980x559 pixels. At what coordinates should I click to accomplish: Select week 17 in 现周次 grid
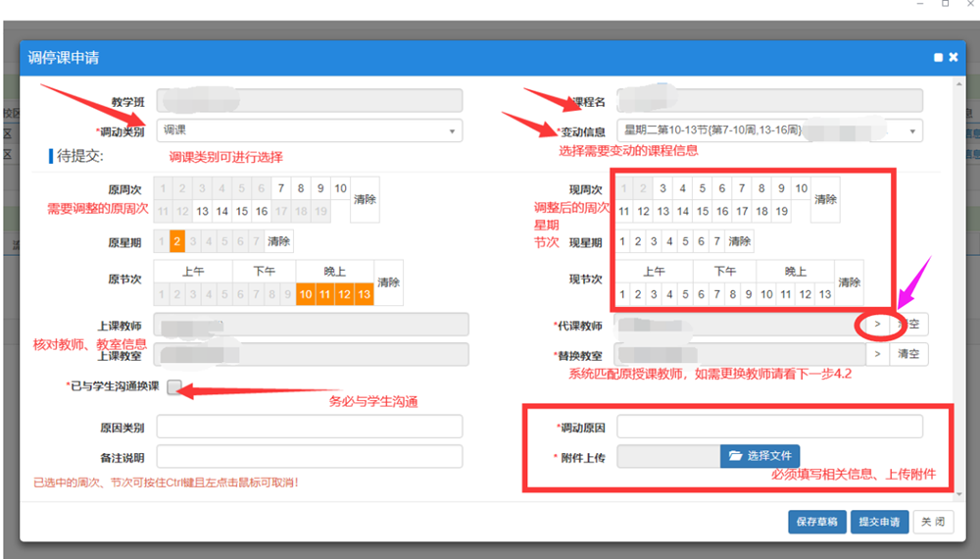[742, 211]
